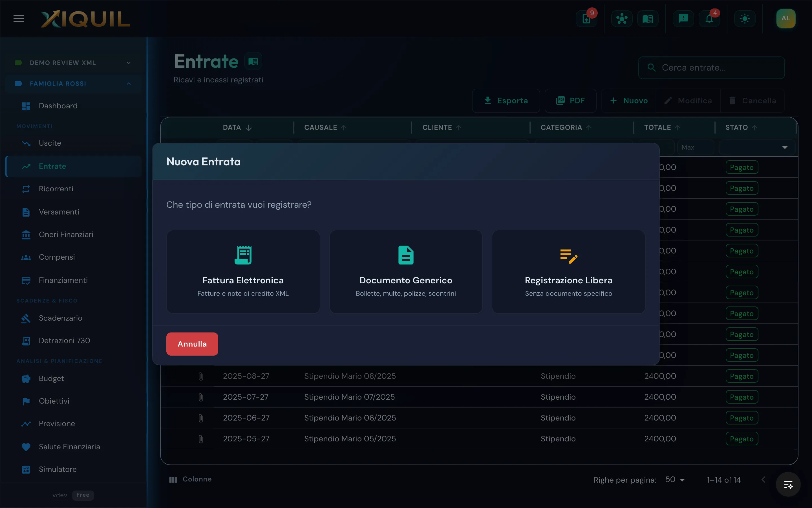Open the guide book icon in header
The width and height of the screenshot is (812, 508).
[648, 18]
